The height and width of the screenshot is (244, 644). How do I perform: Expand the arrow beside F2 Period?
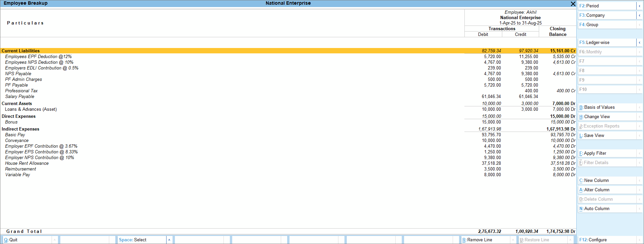(x=639, y=6)
